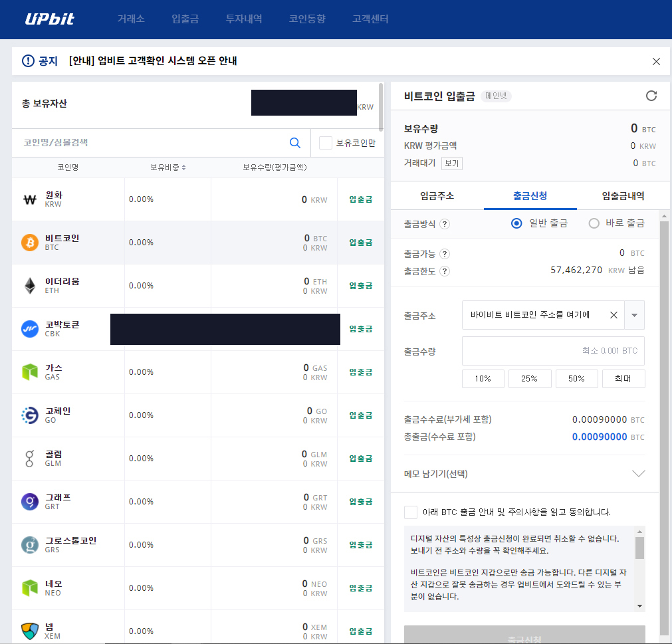Viewport: 672px width, 644px height.
Task: Click 입출금 link in 네오 row
Action: pos(360,588)
